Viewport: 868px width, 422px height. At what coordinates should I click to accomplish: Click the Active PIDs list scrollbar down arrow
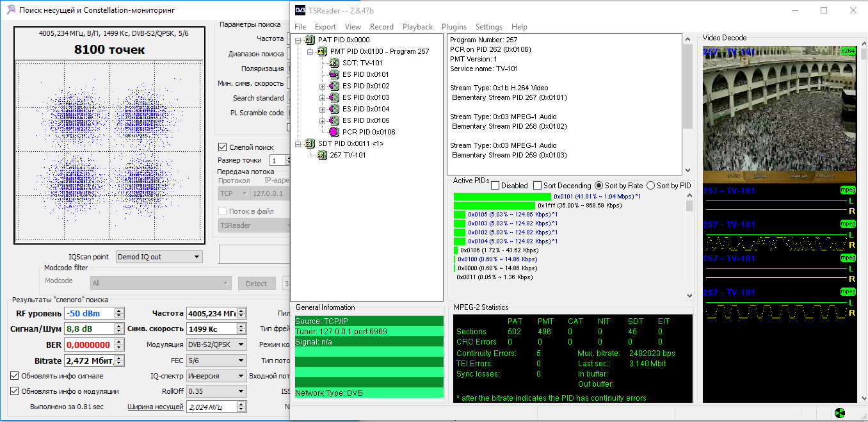[x=689, y=296]
